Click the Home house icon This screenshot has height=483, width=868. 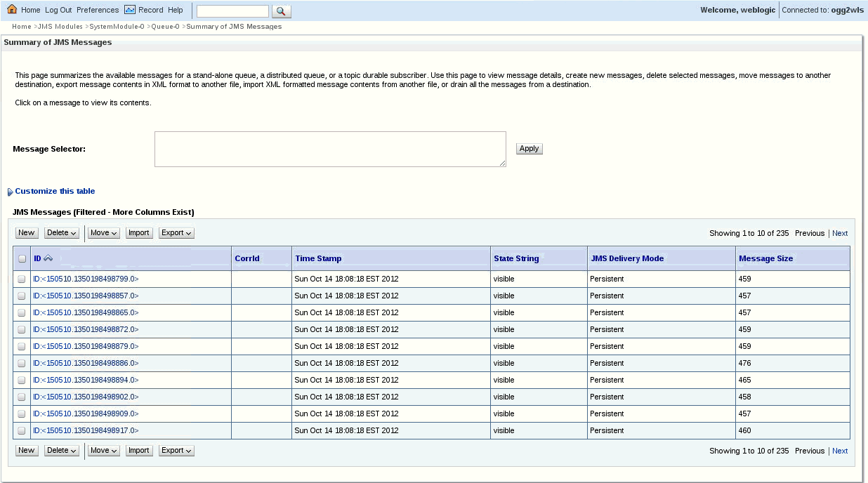(x=12, y=10)
